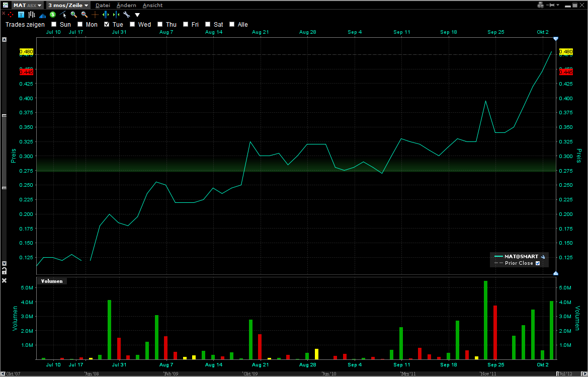Image resolution: width=588 pixels, height=377 pixels.
Task: Click the Okt '07 end of bottom timeline
Action: pos(13,373)
